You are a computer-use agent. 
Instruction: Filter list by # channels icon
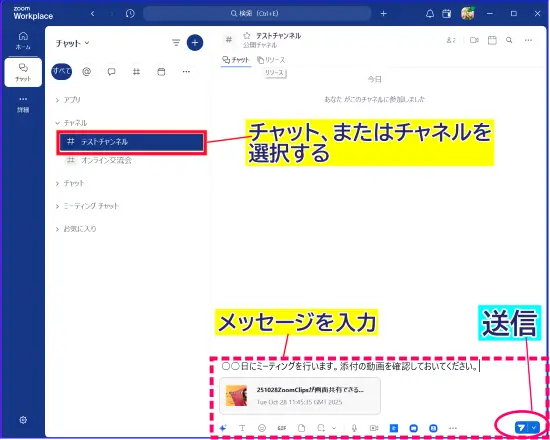pyautogui.click(x=136, y=72)
